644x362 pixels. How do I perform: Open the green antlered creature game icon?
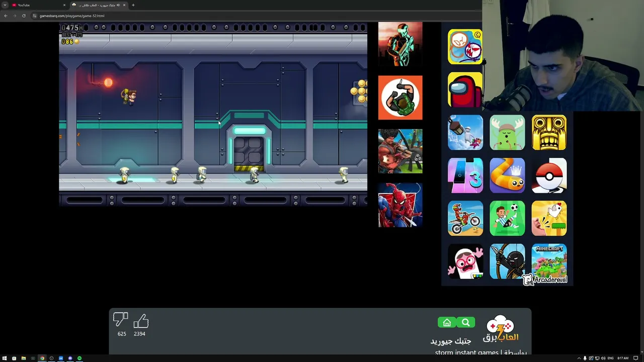tap(507, 133)
